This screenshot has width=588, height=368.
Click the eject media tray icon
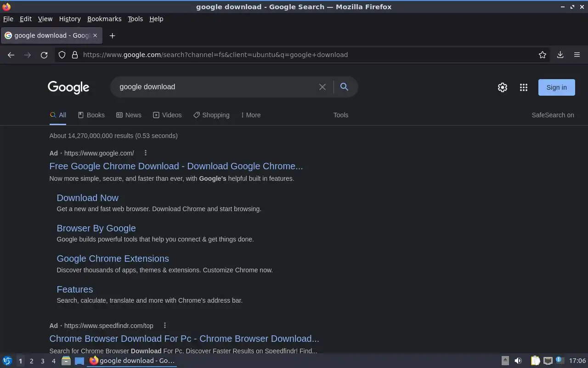(505, 361)
